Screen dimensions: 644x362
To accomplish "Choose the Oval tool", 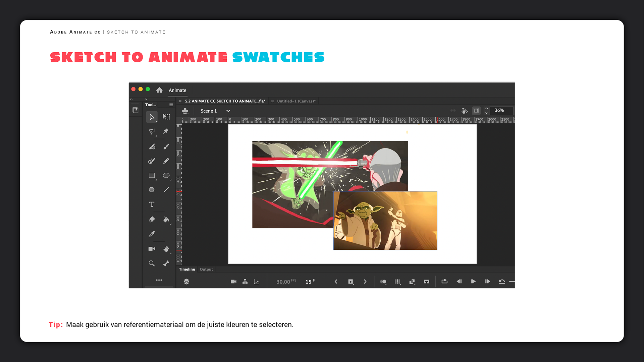I will (166, 175).
